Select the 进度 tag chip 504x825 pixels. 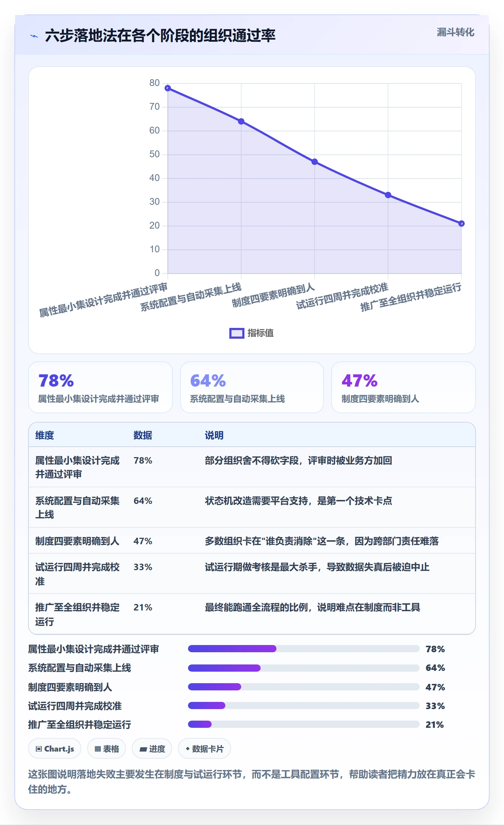[152, 749]
